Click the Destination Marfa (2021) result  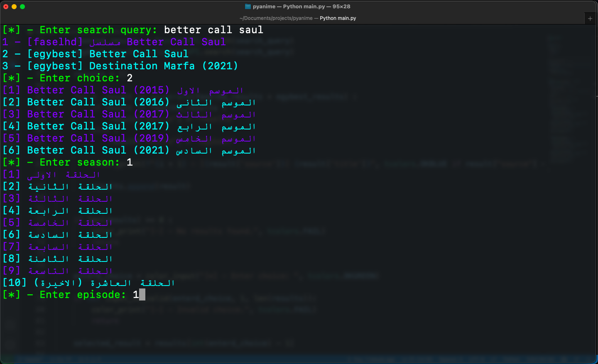coord(120,66)
